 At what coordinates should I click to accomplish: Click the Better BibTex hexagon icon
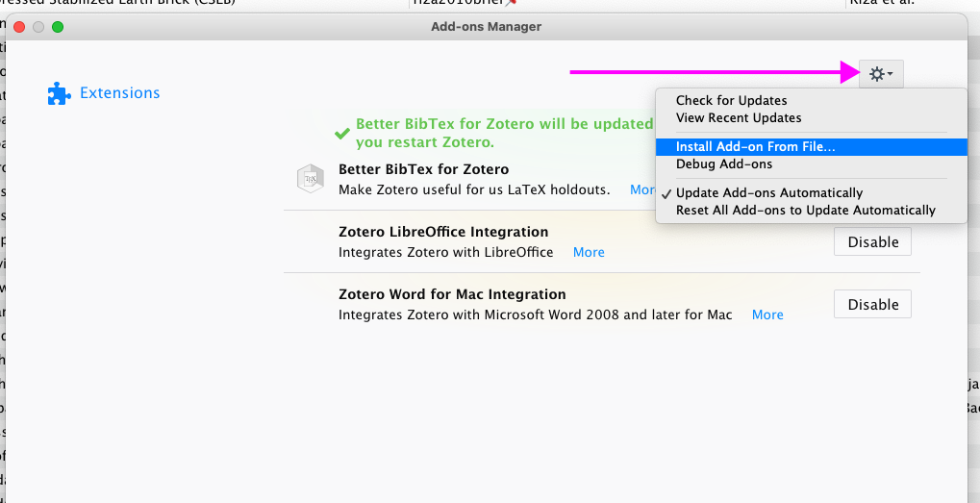tap(310, 179)
